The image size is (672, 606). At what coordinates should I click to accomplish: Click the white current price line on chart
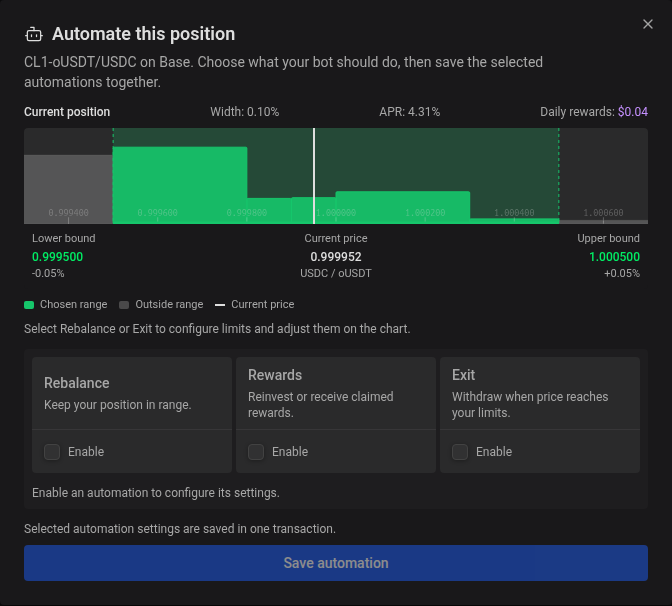point(314,176)
